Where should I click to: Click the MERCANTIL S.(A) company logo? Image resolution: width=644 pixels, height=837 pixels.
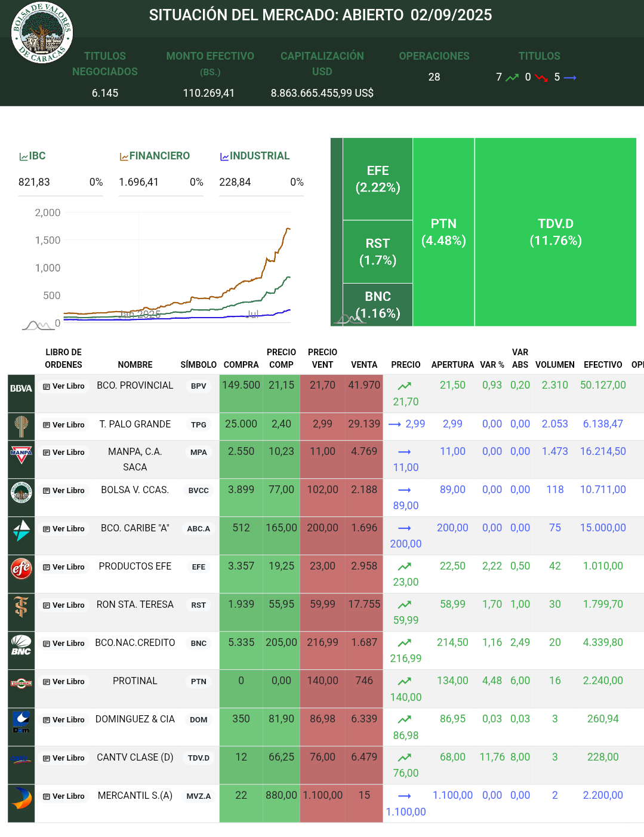21,798
